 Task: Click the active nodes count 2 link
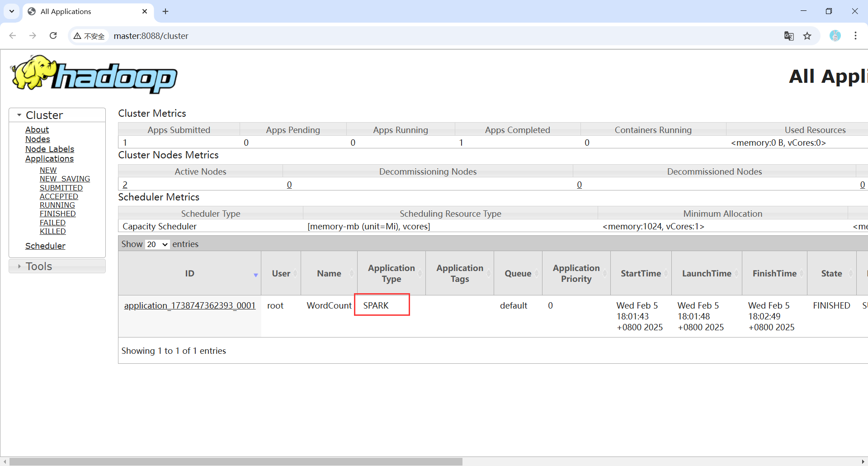click(125, 185)
